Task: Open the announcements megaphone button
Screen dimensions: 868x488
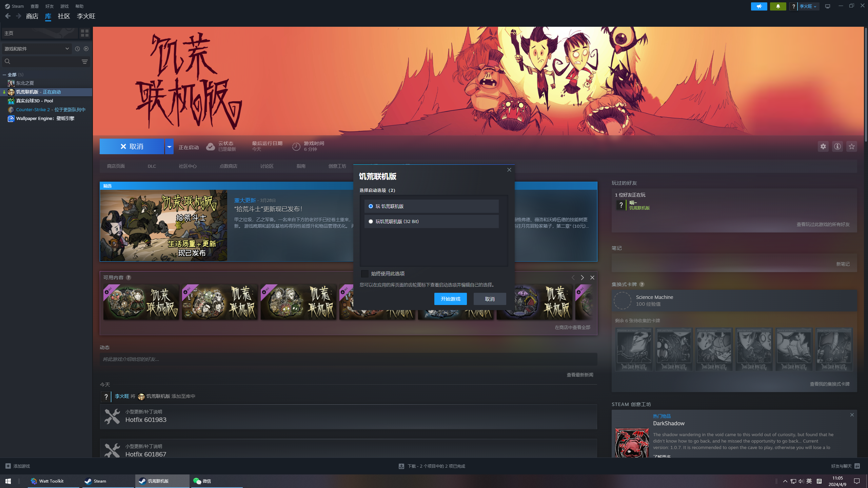Action: pos(759,6)
